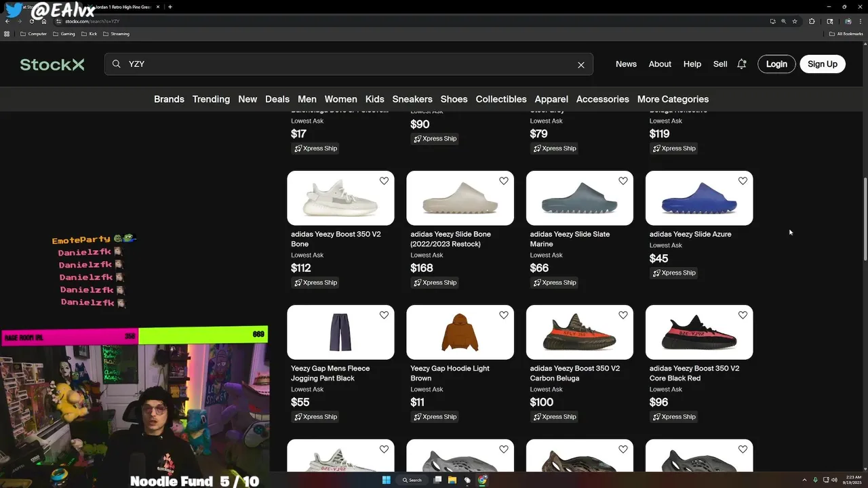The image size is (868, 488).
Task: Open the Men category menu
Action: (307, 99)
